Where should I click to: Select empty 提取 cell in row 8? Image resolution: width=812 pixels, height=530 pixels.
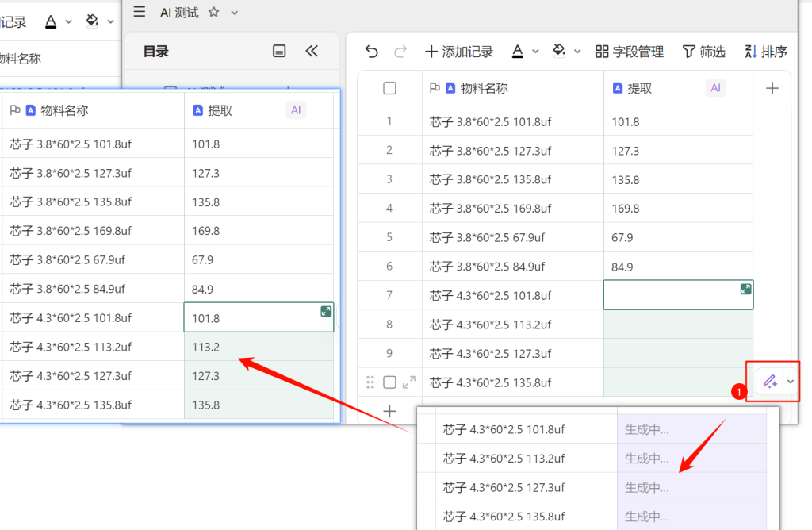[x=679, y=325]
